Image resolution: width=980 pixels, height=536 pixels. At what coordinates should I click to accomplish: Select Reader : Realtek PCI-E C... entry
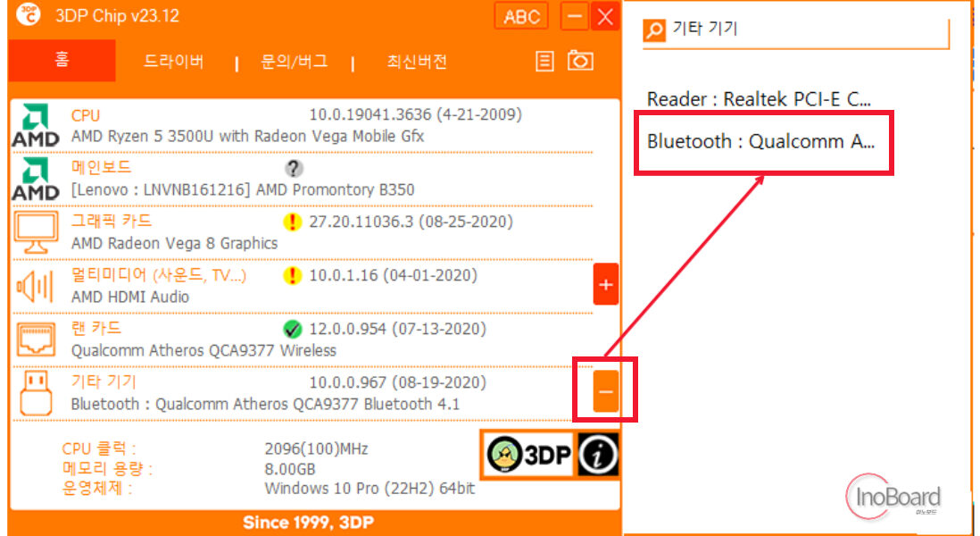point(759,99)
